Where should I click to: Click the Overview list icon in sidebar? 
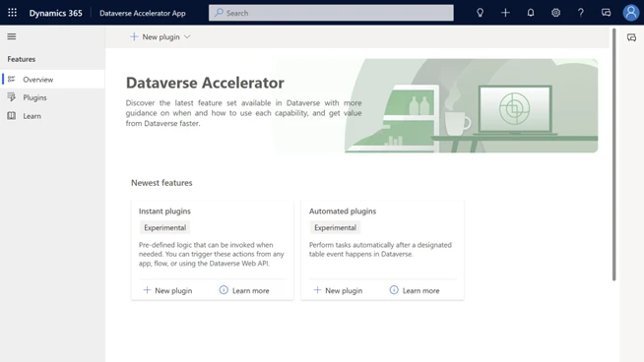[12, 79]
